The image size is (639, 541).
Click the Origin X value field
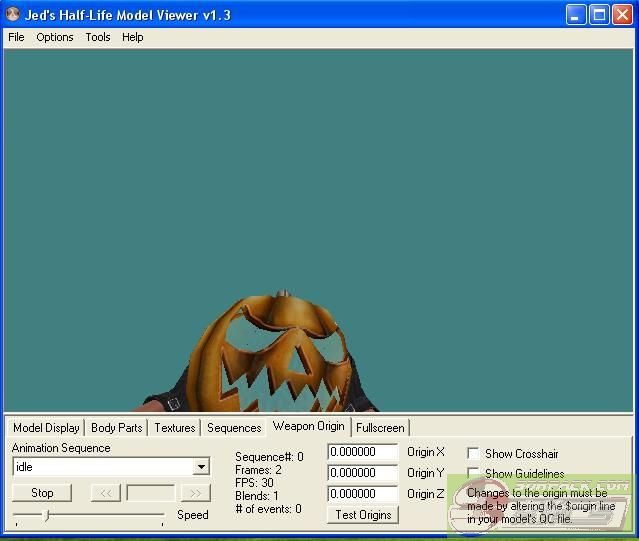[363, 452]
